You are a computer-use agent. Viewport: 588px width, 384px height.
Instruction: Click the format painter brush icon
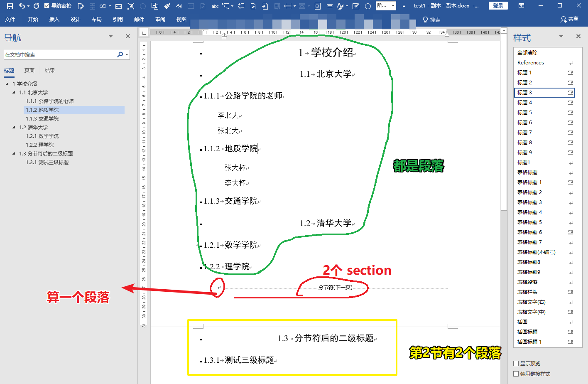[167, 6]
